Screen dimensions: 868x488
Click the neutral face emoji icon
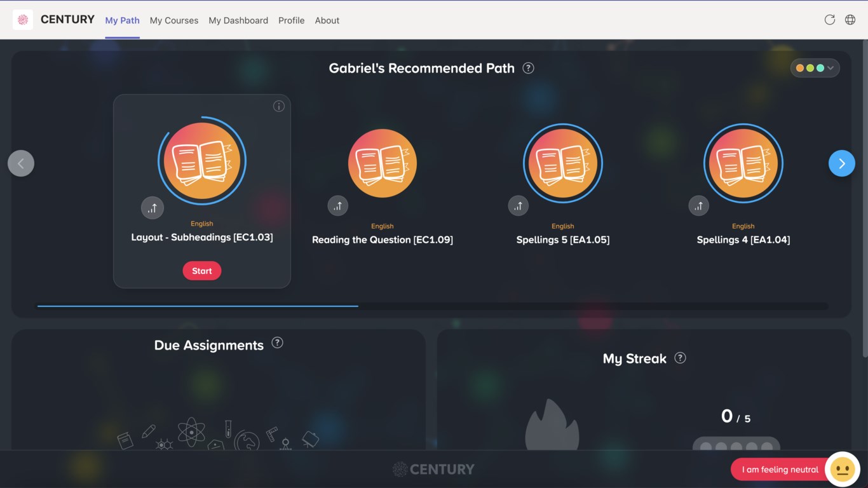point(843,470)
